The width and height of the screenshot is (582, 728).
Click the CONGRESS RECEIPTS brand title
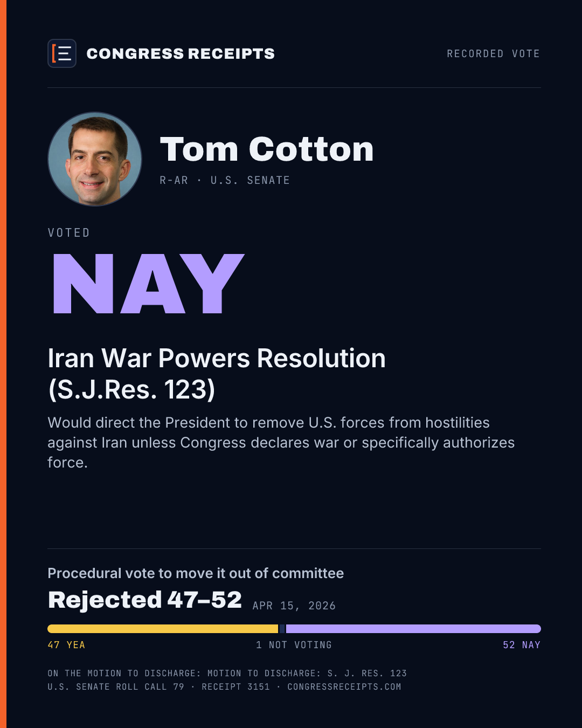(181, 53)
